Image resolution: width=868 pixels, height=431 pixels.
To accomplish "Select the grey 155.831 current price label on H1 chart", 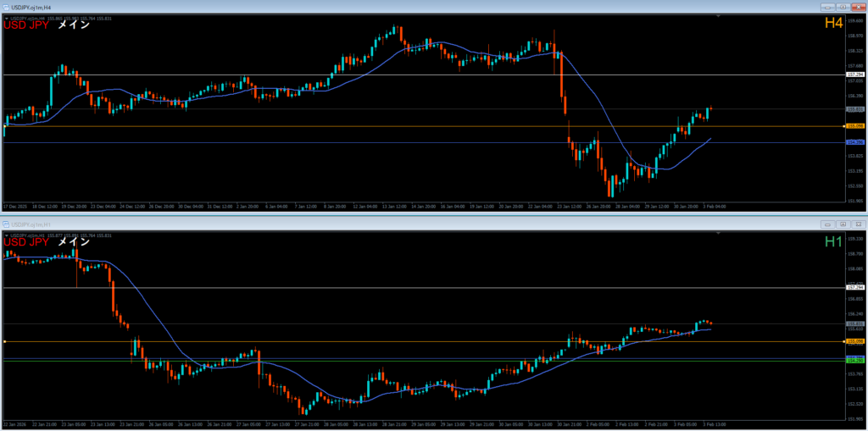I will coord(854,323).
